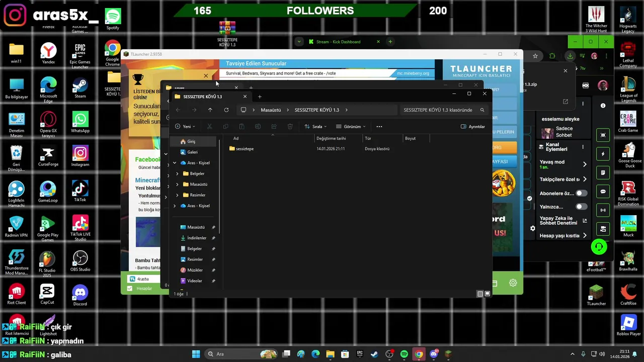This screenshot has height=362, width=644.
Task: Click the Explorer back arrow
Action: (x=178, y=110)
